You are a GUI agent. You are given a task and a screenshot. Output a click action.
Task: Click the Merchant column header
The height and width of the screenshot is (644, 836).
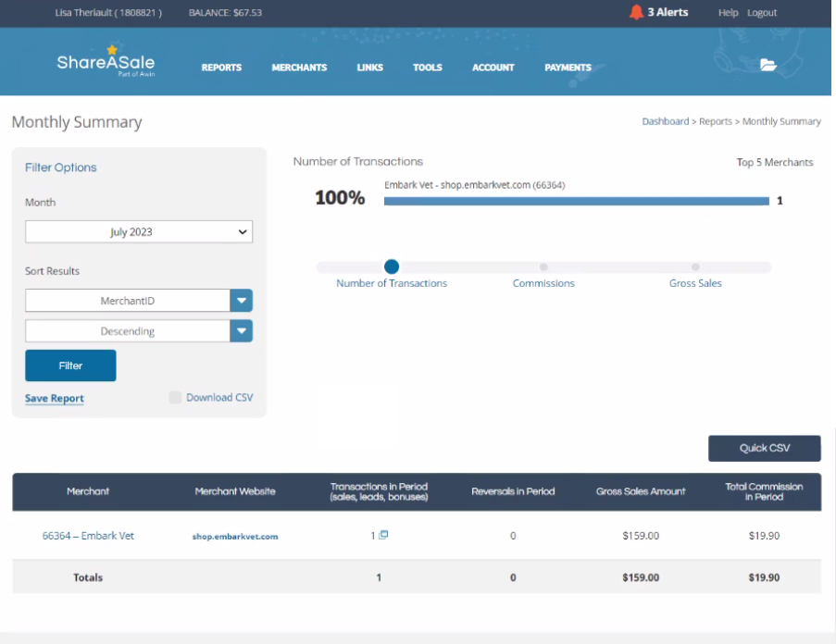click(x=88, y=491)
